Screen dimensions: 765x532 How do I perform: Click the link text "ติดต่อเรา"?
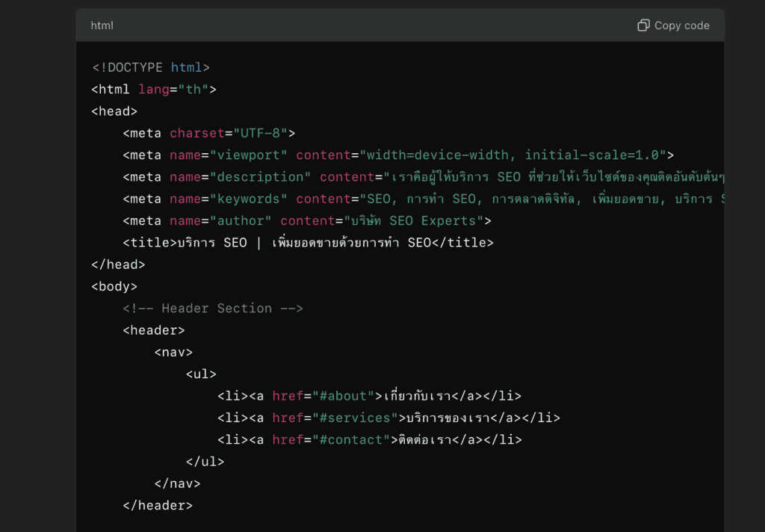(422, 440)
